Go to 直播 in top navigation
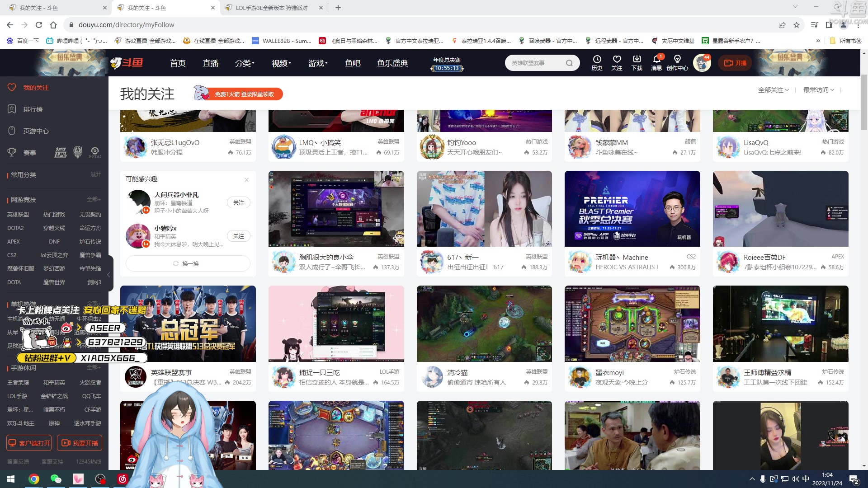Viewport: 868px width, 488px height. 210,63
